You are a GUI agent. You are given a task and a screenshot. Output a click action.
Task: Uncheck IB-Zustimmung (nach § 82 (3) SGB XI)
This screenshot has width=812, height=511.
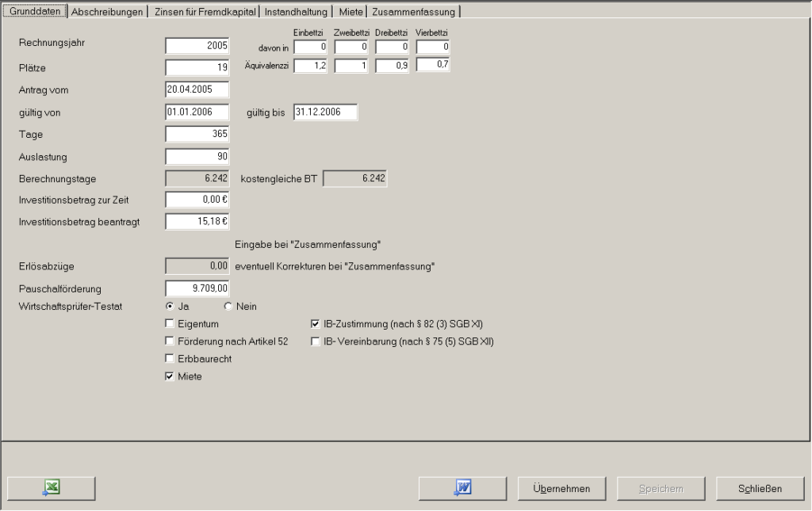point(316,324)
